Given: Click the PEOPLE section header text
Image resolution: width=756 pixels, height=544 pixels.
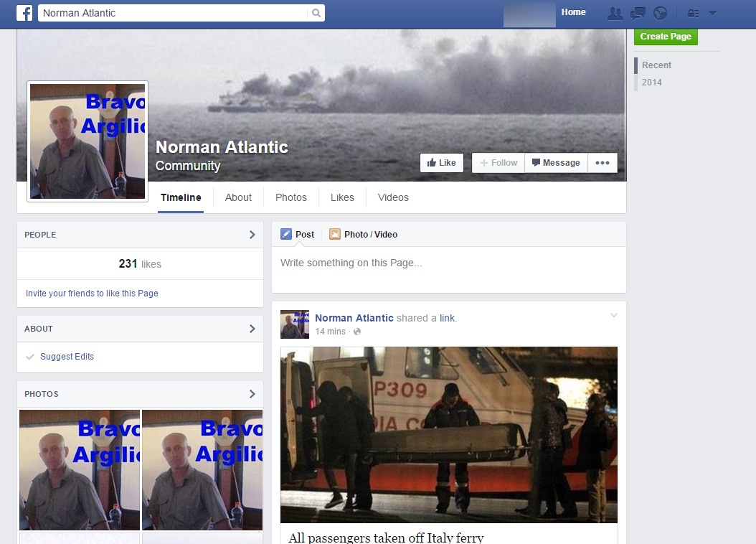Looking at the screenshot, I should pos(40,235).
